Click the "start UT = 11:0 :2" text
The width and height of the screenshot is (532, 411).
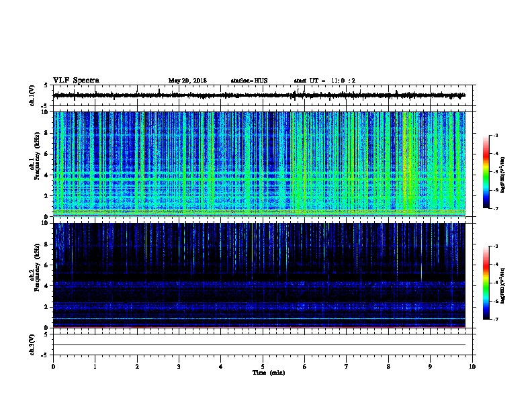(x=324, y=81)
